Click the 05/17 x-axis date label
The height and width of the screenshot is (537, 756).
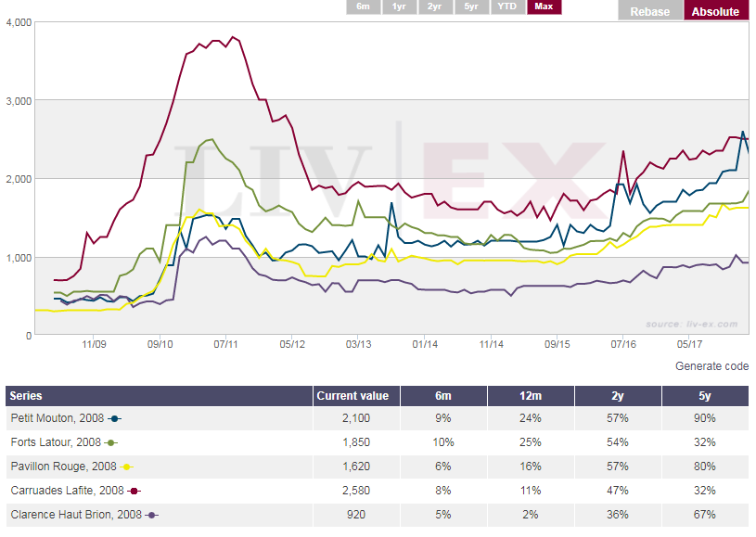click(690, 344)
